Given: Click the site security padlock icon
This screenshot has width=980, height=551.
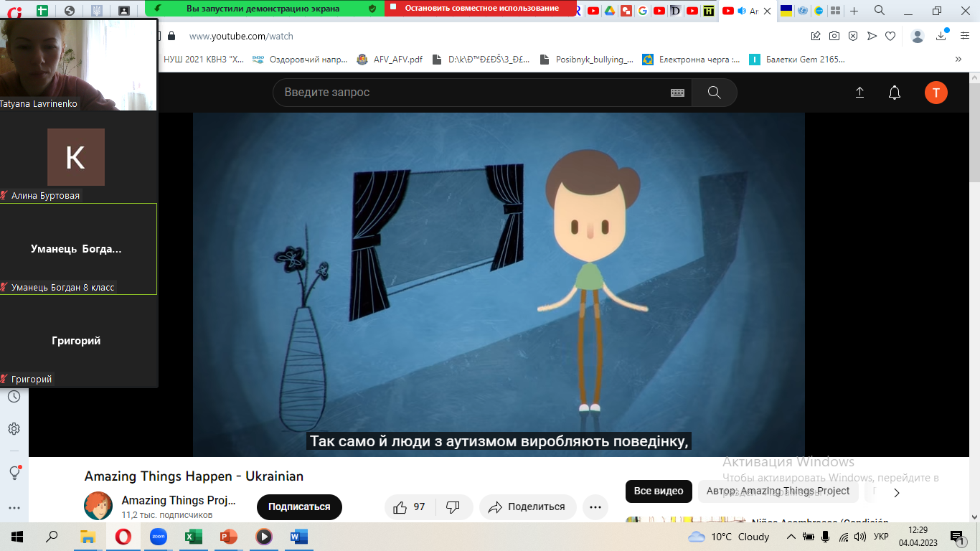Looking at the screenshot, I should (x=171, y=36).
